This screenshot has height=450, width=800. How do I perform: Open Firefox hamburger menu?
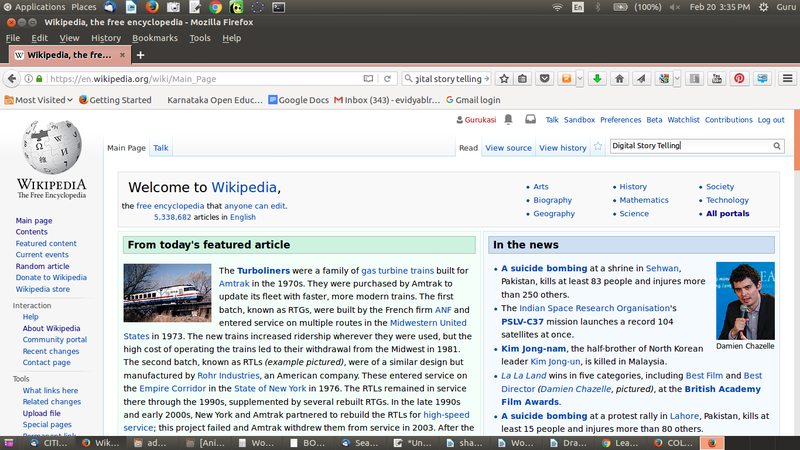pyautogui.click(x=788, y=79)
